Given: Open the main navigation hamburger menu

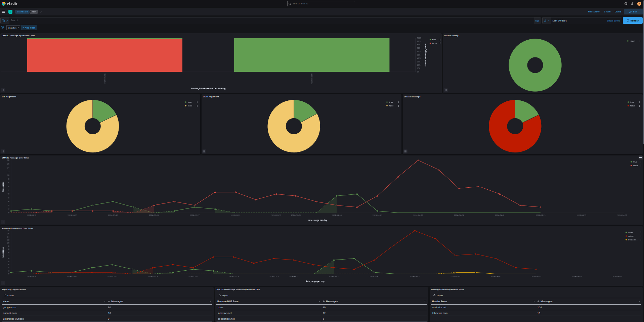Looking at the screenshot, I should coord(4,12).
